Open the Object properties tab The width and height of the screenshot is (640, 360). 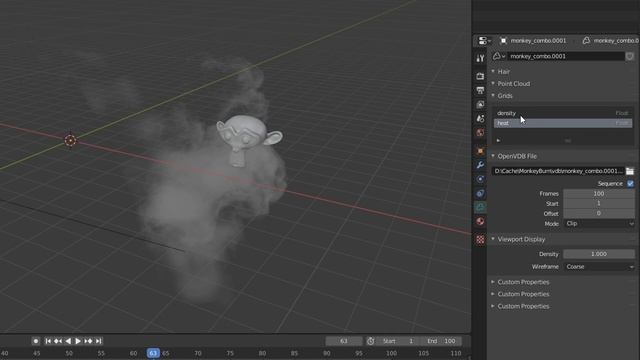tap(480, 151)
